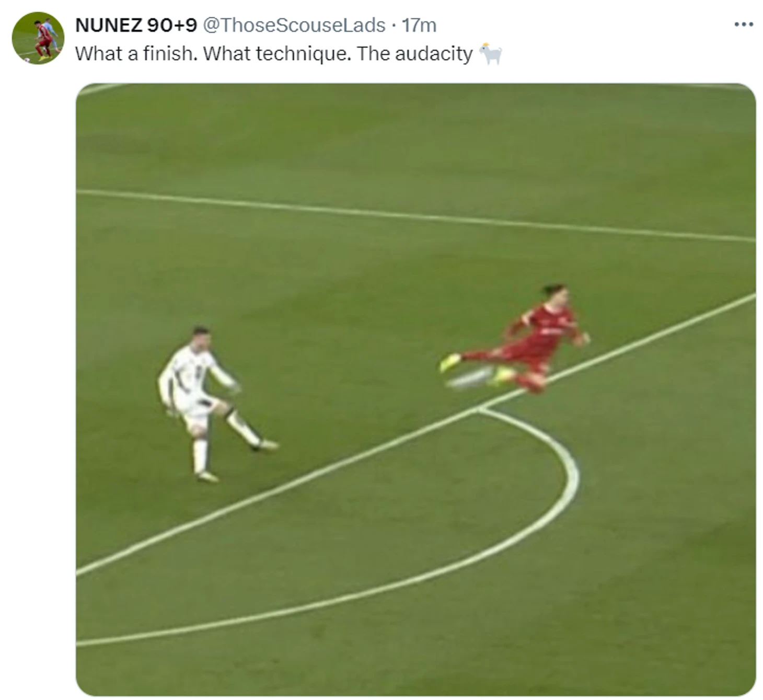763x700 pixels.
Task: Click the upper white pitch line in the photo
Action: coord(415,215)
